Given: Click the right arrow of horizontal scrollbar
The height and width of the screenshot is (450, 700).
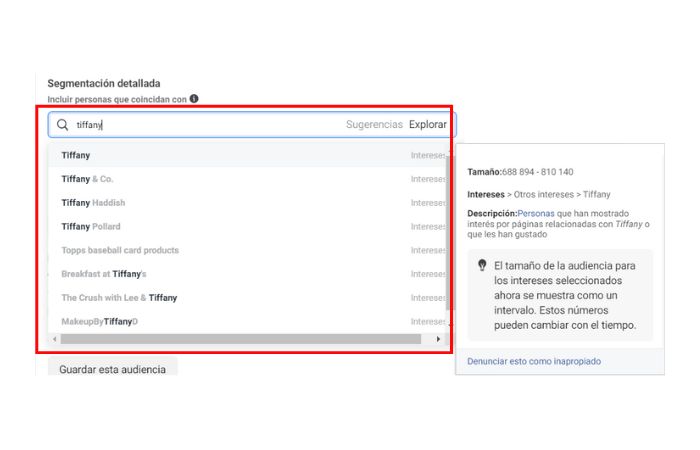Looking at the screenshot, I should point(438,339).
